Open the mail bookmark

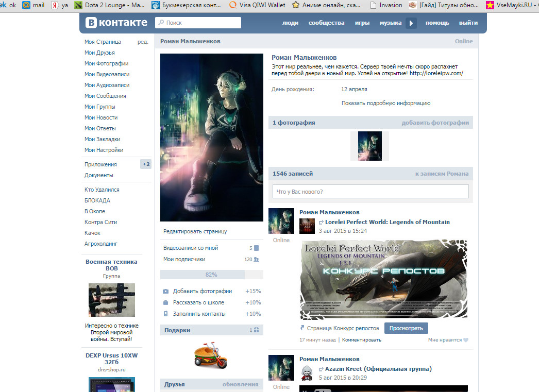pyautogui.click(x=33, y=5)
